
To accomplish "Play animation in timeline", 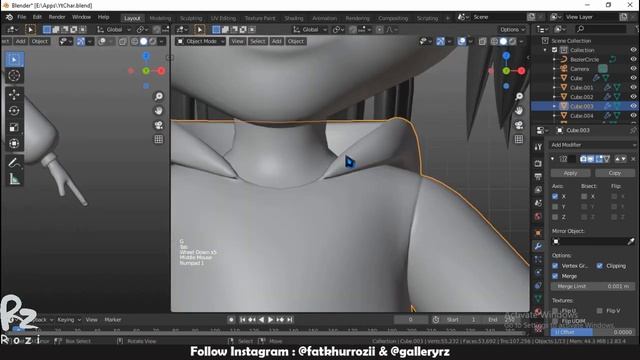I will (x=270, y=320).
